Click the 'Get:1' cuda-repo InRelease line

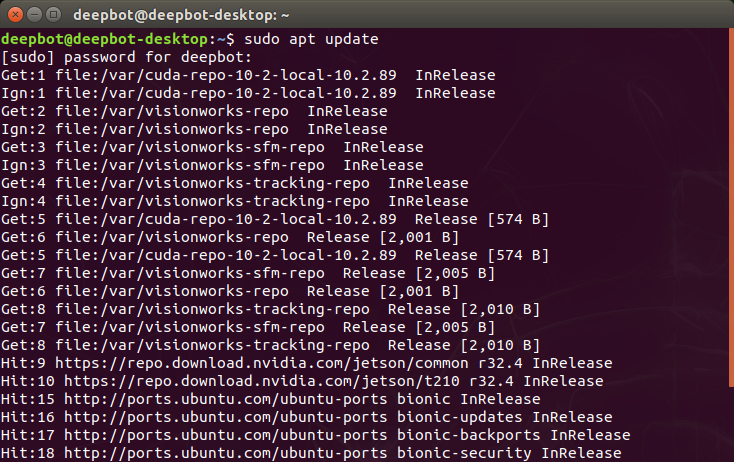click(248, 75)
